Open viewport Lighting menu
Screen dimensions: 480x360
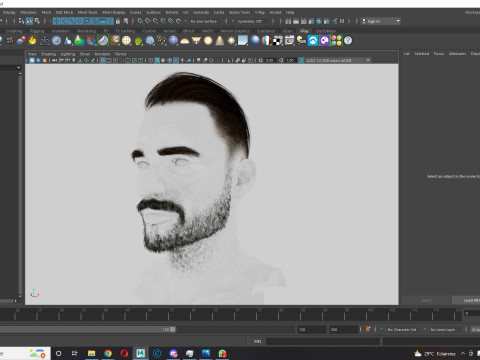click(x=68, y=54)
